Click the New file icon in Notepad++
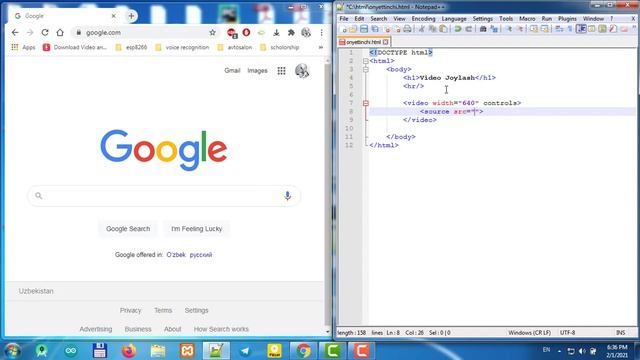The width and height of the screenshot is (640, 360). (x=343, y=29)
